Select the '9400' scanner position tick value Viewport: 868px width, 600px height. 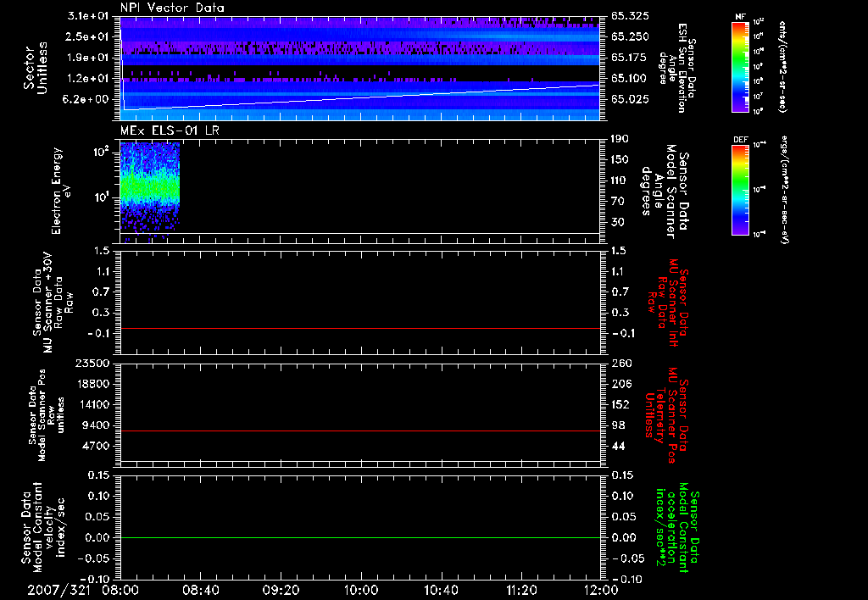[x=96, y=425]
